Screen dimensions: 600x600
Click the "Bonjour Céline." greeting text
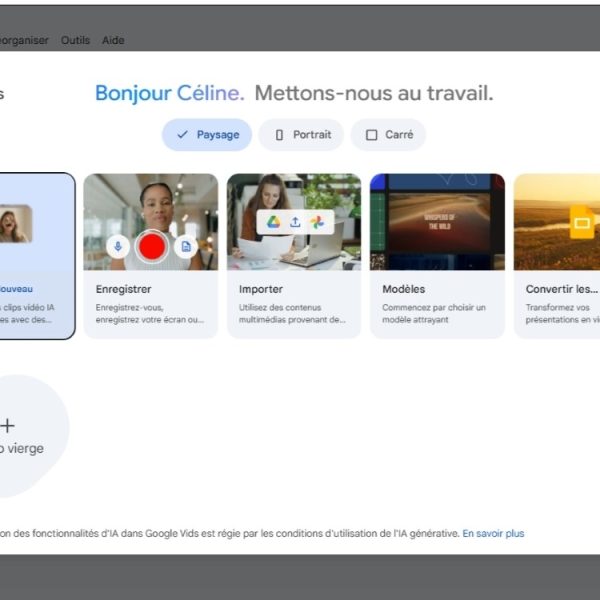[x=170, y=93]
